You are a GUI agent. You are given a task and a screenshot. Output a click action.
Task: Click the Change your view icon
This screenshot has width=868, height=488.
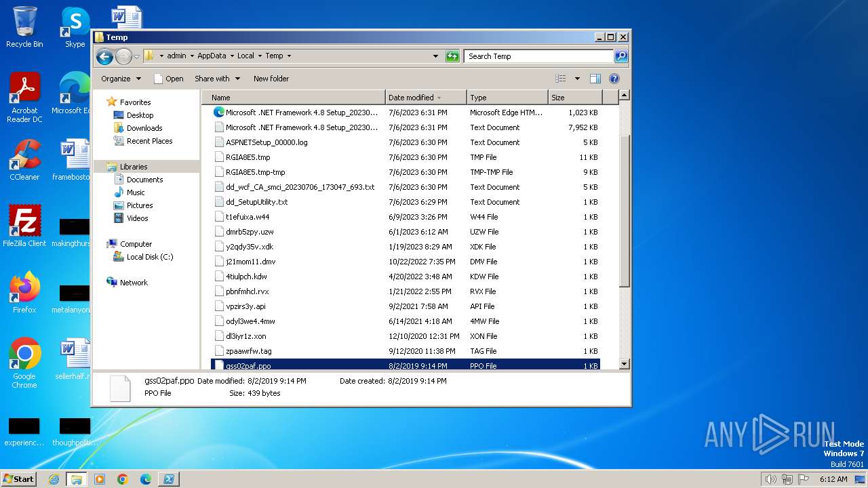[561, 79]
